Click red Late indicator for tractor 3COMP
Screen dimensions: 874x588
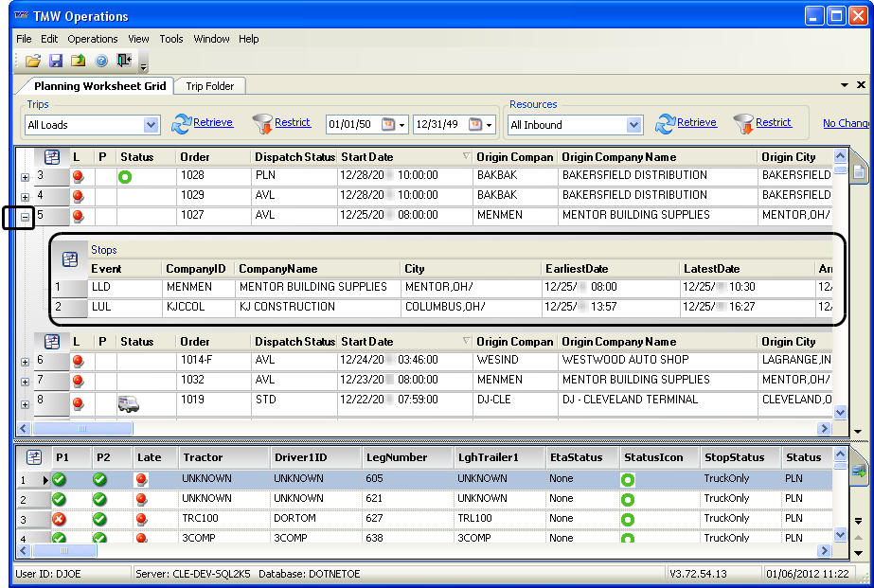coord(142,538)
